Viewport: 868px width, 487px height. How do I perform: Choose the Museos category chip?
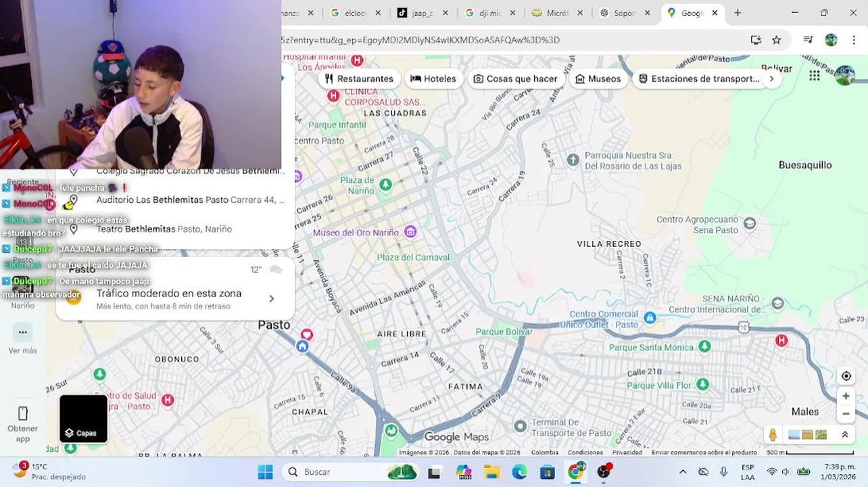click(x=598, y=78)
